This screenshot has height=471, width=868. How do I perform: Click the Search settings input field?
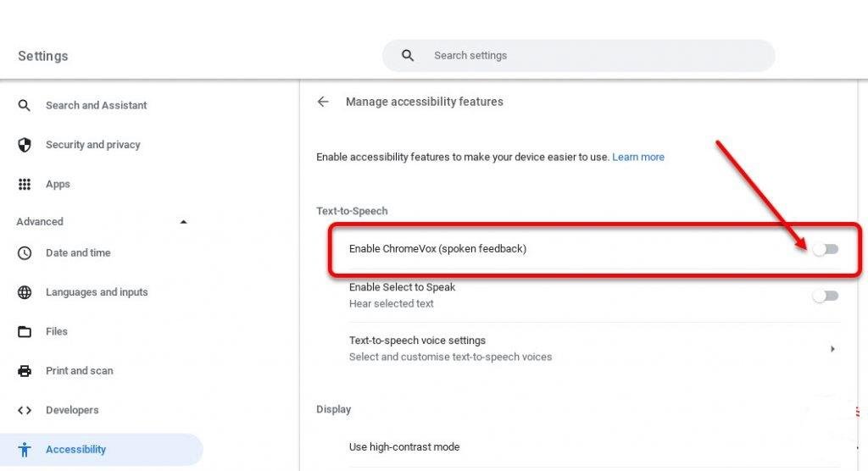(593, 56)
